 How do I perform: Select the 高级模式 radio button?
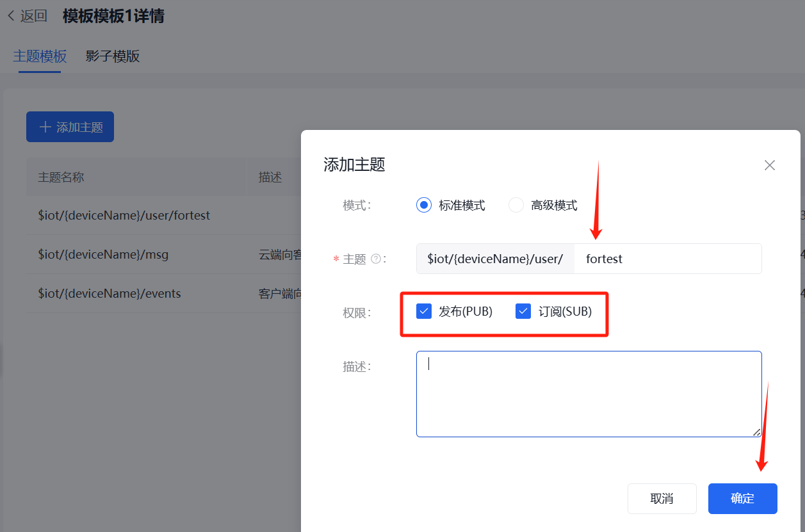click(x=516, y=206)
